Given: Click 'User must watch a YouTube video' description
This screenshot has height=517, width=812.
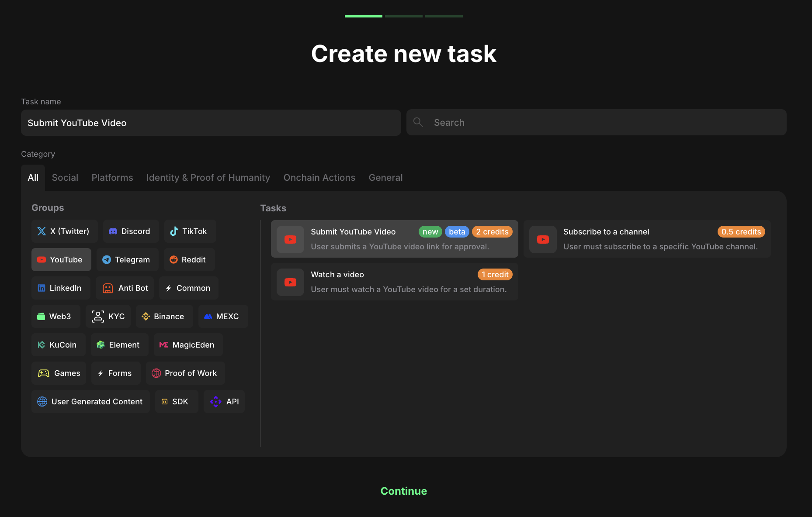Looking at the screenshot, I should [x=409, y=290].
